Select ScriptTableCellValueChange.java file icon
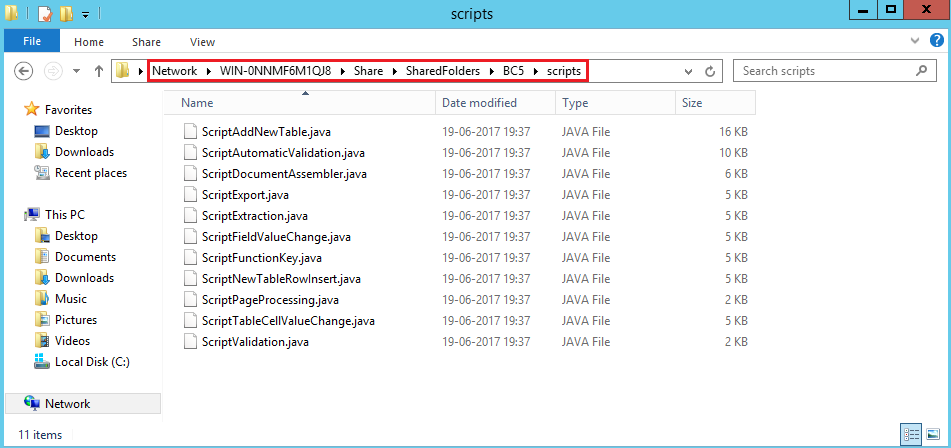Viewport: 951px width, 448px height. [x=191, y=321]
